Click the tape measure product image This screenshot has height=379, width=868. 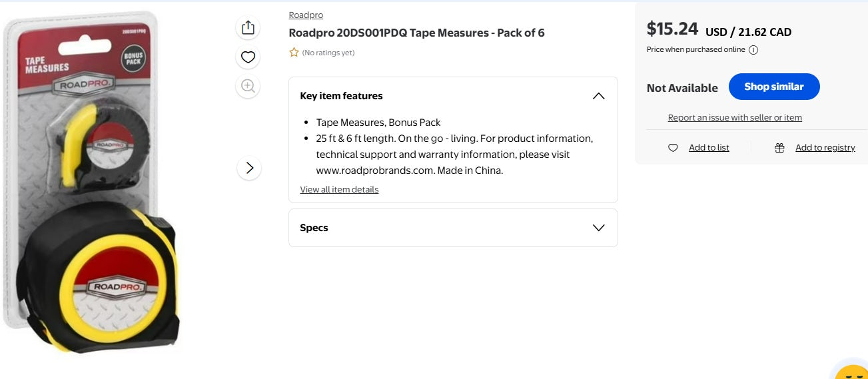[x=91, y=183]
